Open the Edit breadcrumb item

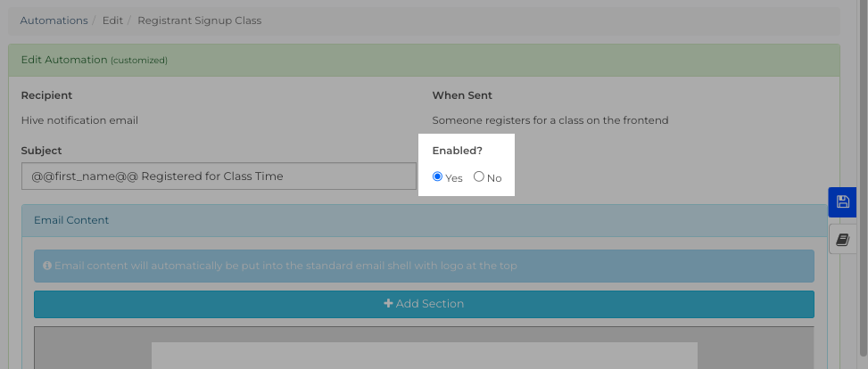pos(112,20)
